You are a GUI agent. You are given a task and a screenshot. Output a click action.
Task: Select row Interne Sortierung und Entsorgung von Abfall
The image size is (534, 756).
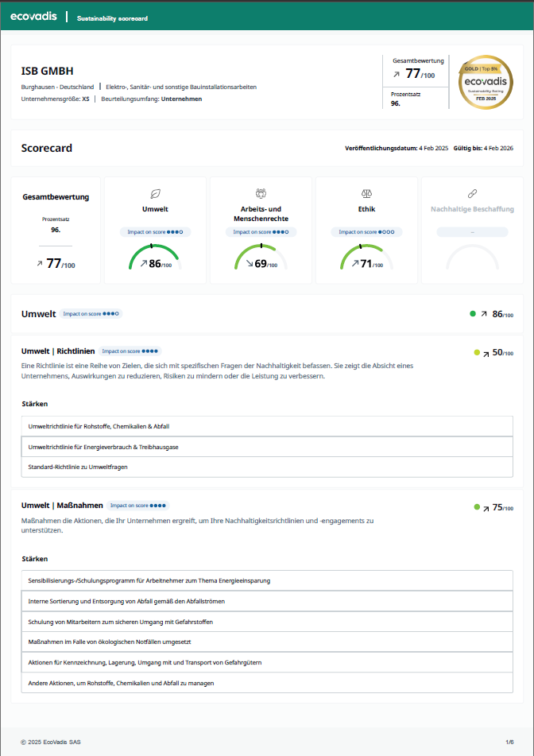(x=267, y=601)
